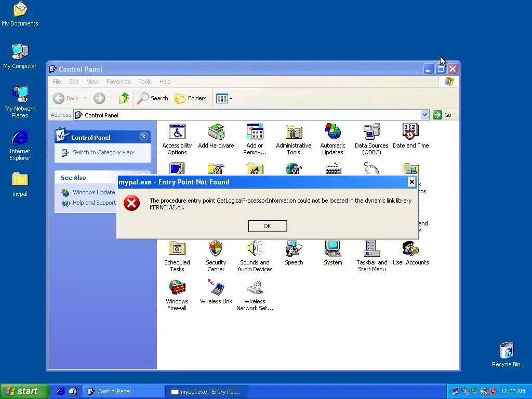Open Date and Time icon

[x=410, y=136]
